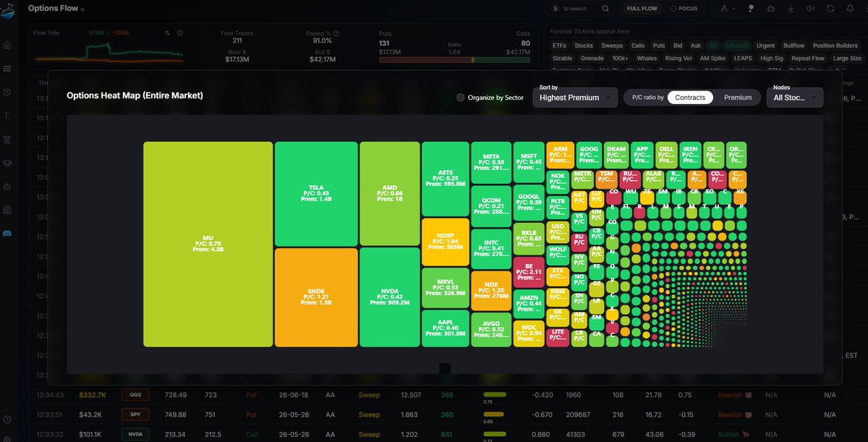Enable Organize by Sector option
Screen dimensions: 868x442
461,97
